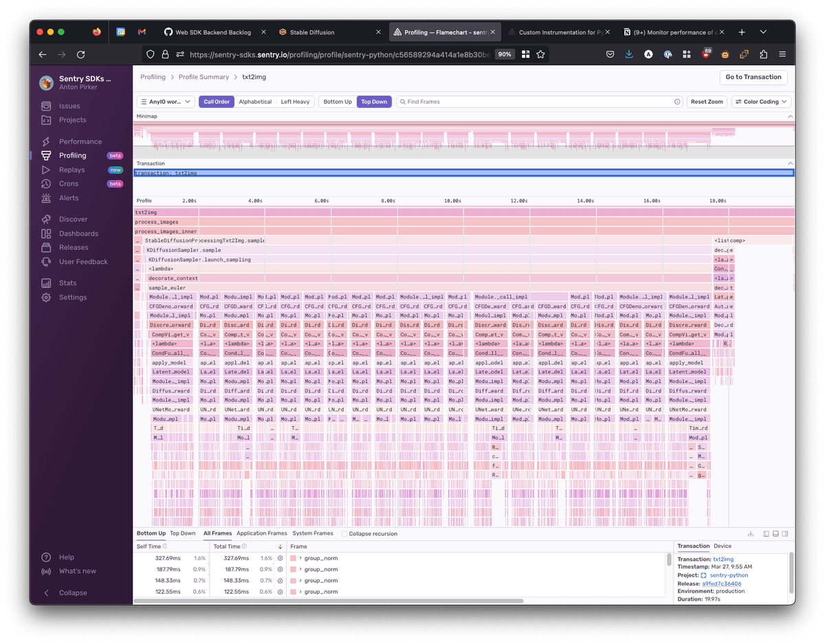Switch flamechart view to Bottom Up

point(338,102)
